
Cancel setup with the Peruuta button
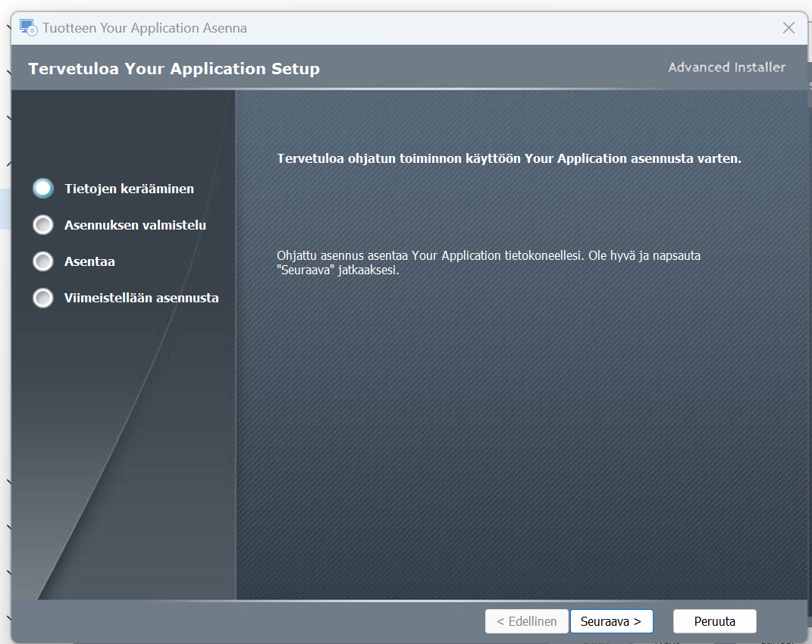pyautogui.click(x=714, y=621)
